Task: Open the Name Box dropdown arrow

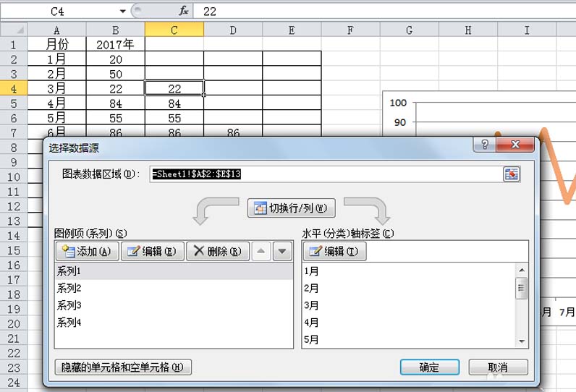Action: click(x=122, y=12)
